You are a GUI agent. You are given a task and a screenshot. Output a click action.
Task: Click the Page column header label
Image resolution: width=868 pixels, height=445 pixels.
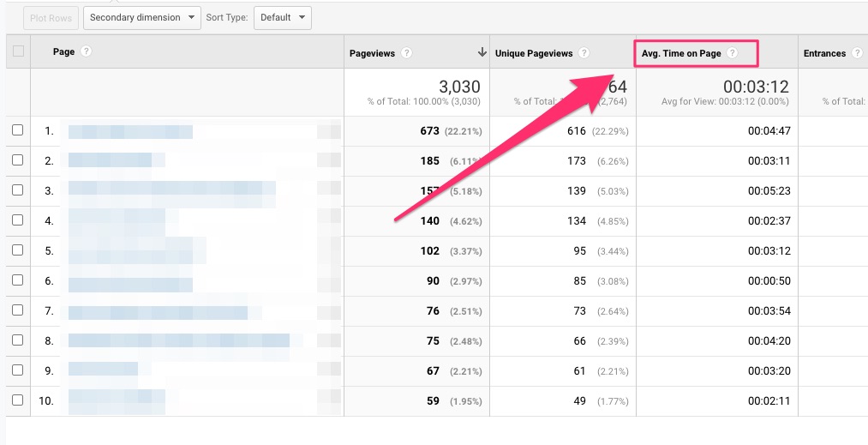click(63, 51)
